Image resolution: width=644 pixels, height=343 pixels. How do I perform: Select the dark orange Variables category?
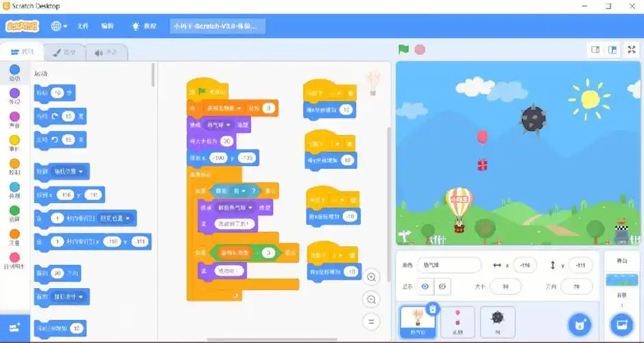tap(14, 237)
